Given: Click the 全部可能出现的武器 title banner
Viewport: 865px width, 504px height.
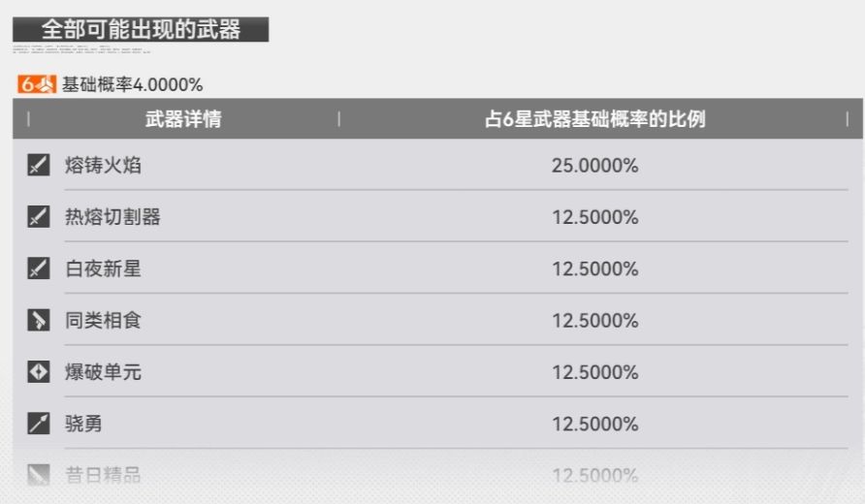Looking at the screenshot, I should pos(141,28).
